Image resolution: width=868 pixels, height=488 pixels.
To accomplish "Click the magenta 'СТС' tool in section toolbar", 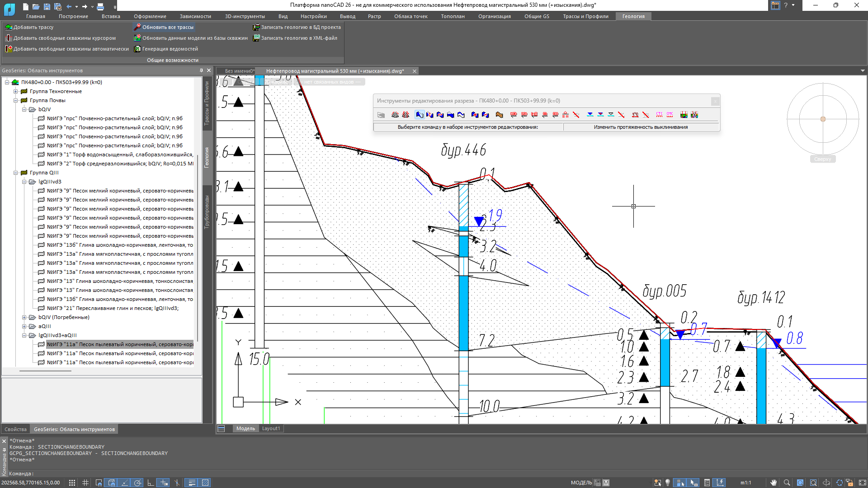I will coord(659,115).
